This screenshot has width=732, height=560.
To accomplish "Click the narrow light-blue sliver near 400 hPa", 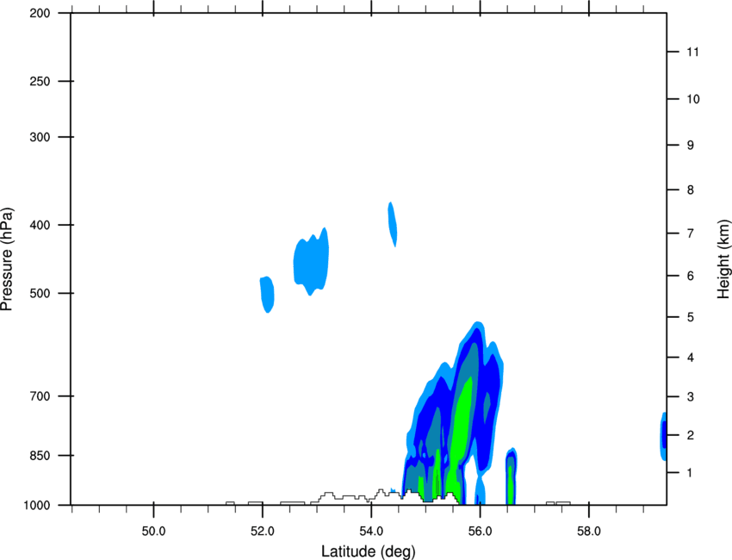I will tap(393, 224).
